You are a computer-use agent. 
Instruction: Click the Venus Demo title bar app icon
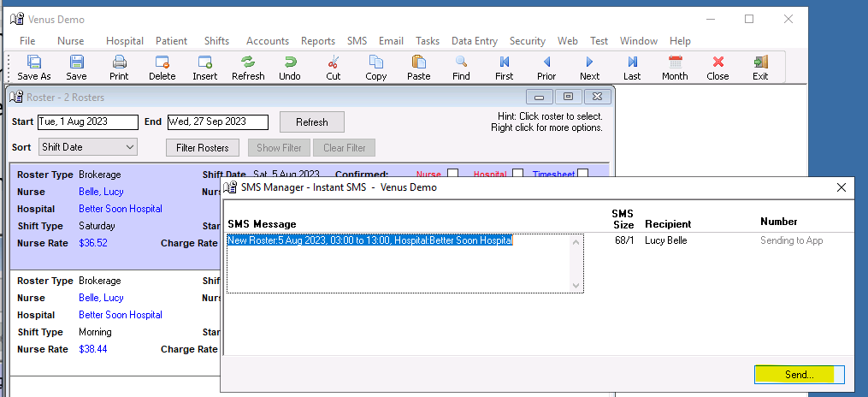tap(18, 20)
